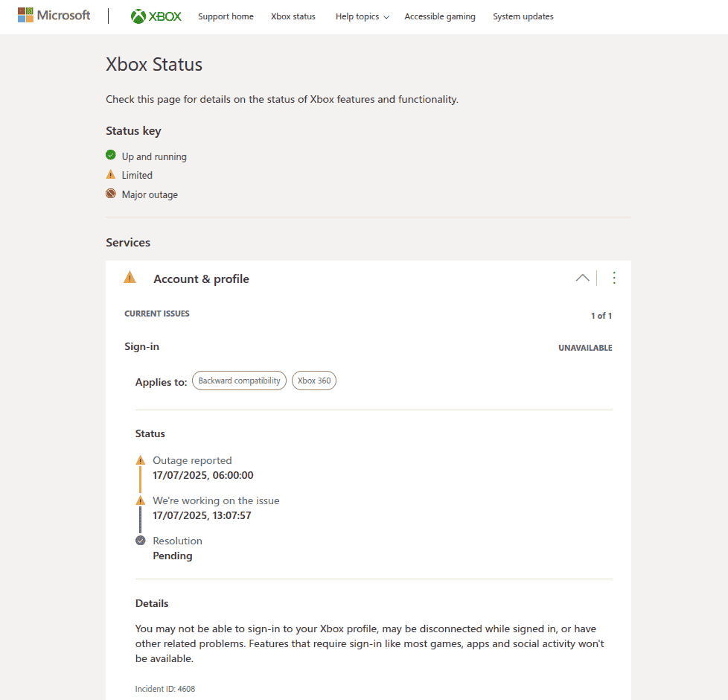Click the warning icon beside Account & profile
728x700 pixels.
point(130,278)
